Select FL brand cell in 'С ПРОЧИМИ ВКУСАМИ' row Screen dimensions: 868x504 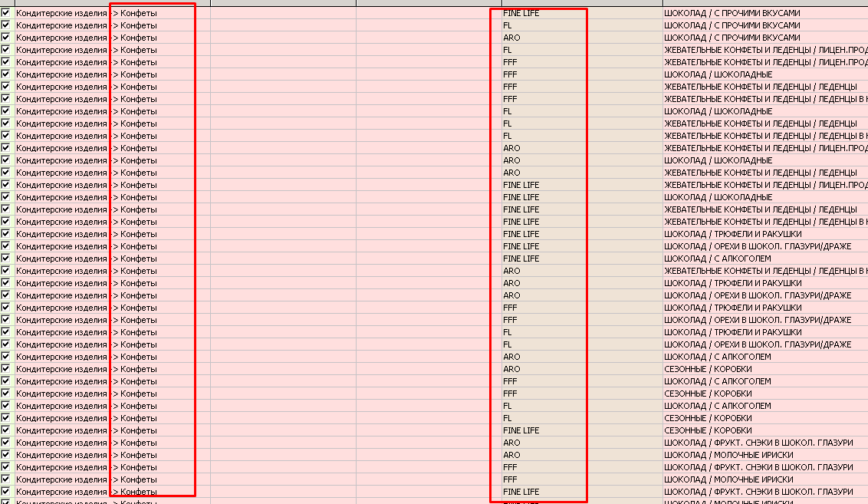[582, 25]
